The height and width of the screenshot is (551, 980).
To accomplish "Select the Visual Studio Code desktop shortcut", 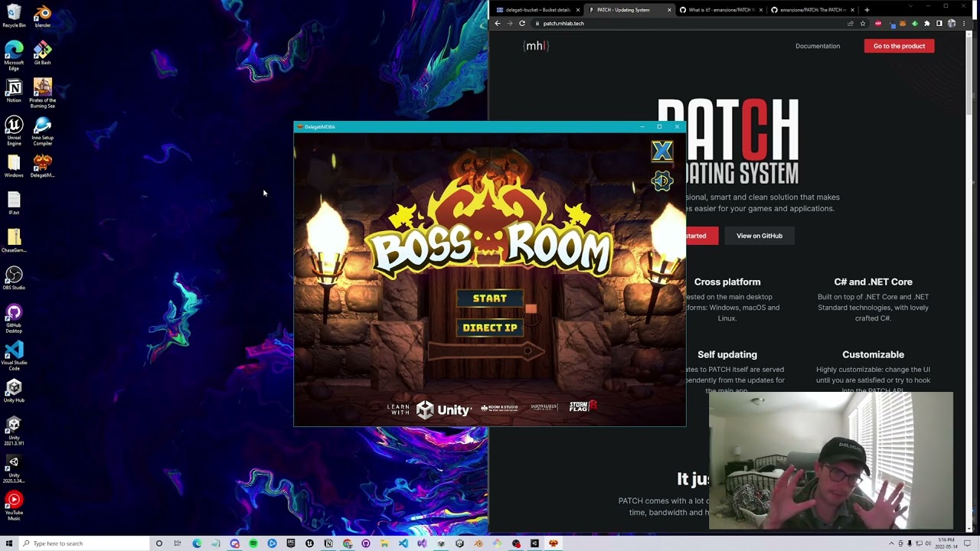I will point(14,356).
